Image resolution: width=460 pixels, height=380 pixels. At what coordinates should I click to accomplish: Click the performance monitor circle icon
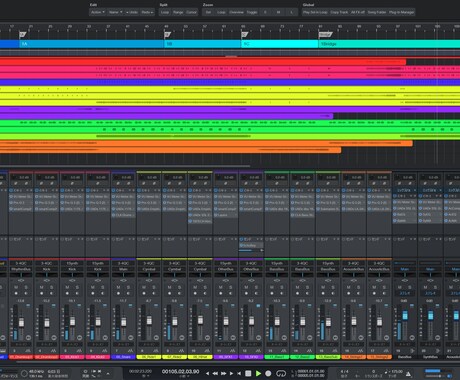click(x=24, y=373)
